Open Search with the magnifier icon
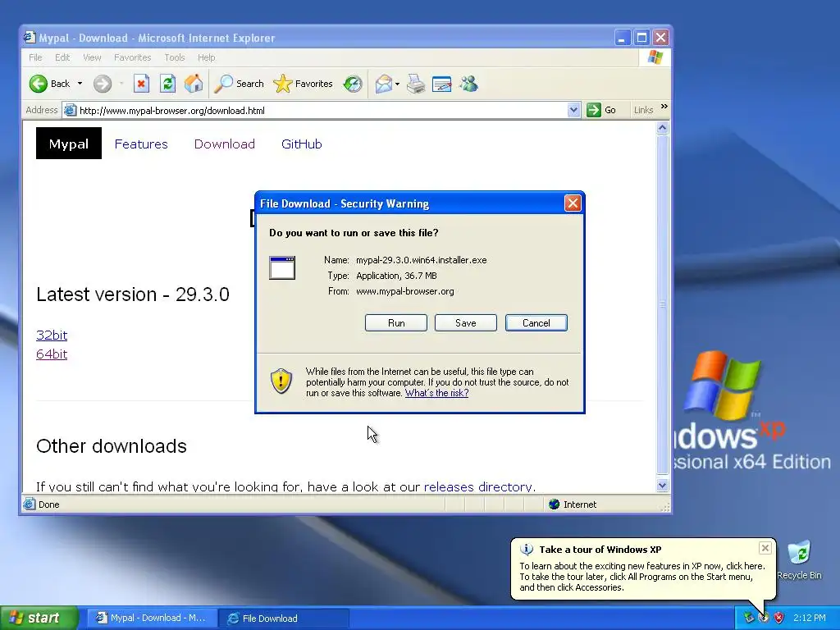 click(x=223, y=84)
